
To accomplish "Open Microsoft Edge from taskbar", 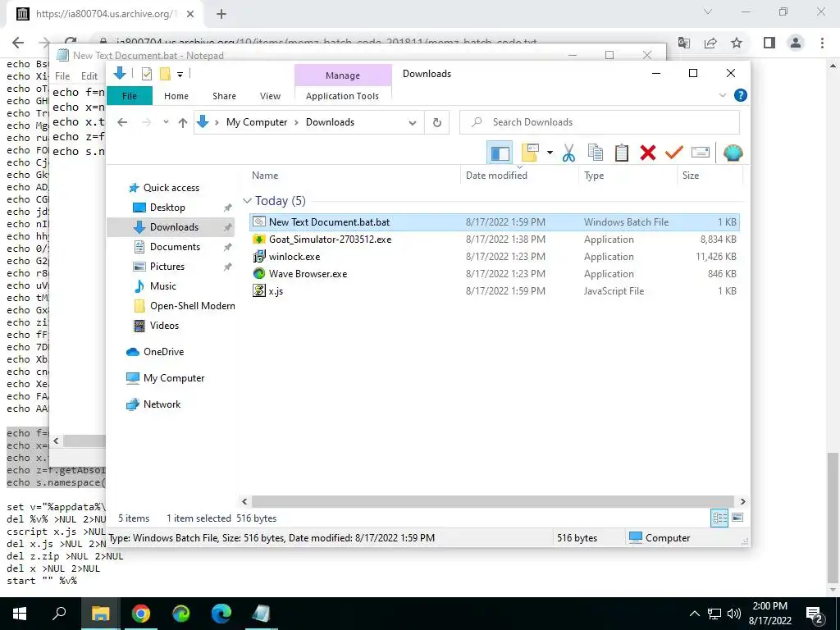I will click(221, 614).
